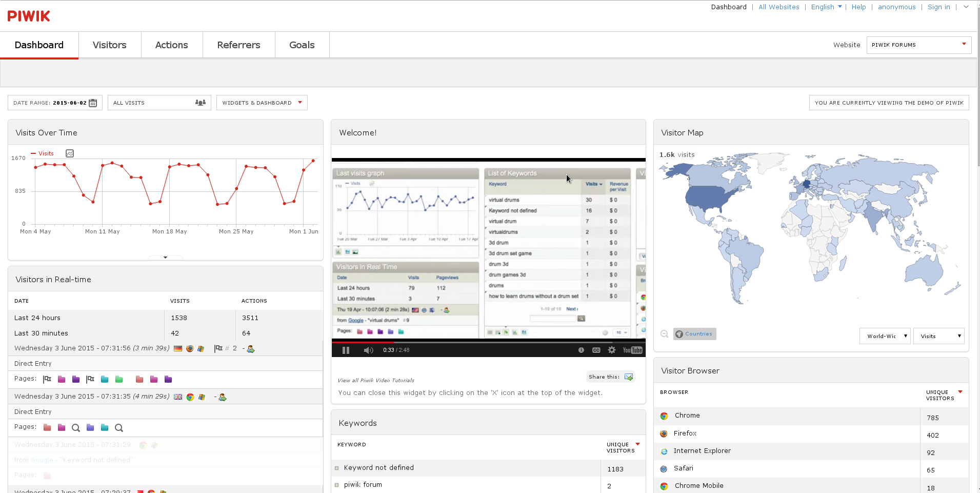Open the Widgets & Dashboard dropdown
Image resolution: width=980 pixels, height=493 pixels.
[x=262, y=103]
